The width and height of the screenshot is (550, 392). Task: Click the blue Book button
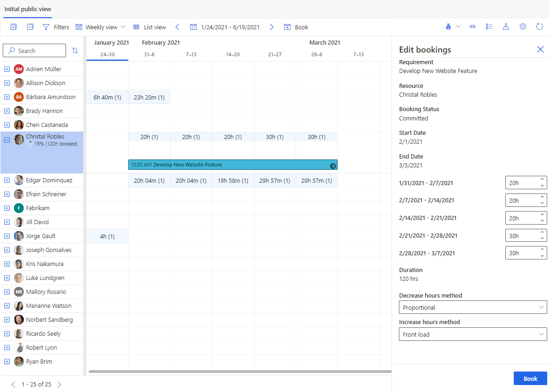(530, 379)
